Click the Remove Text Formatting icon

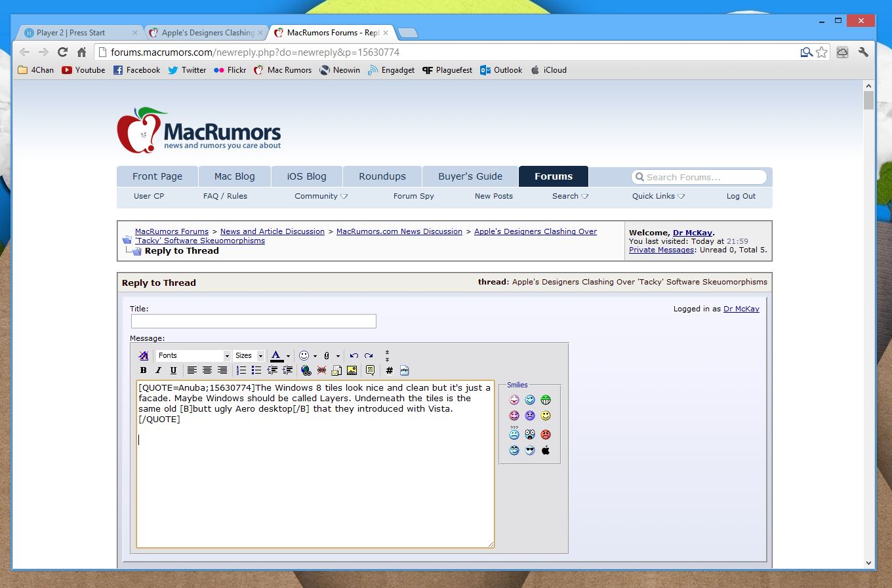point(144,355)
